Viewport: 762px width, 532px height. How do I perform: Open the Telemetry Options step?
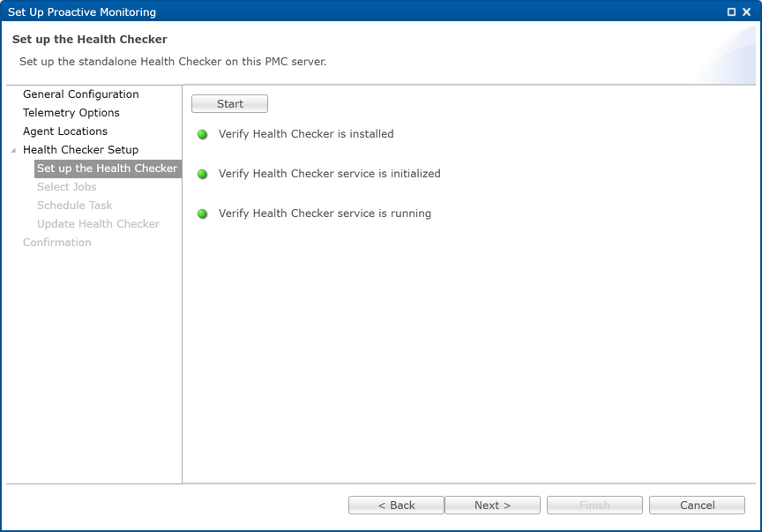(71, 112)
